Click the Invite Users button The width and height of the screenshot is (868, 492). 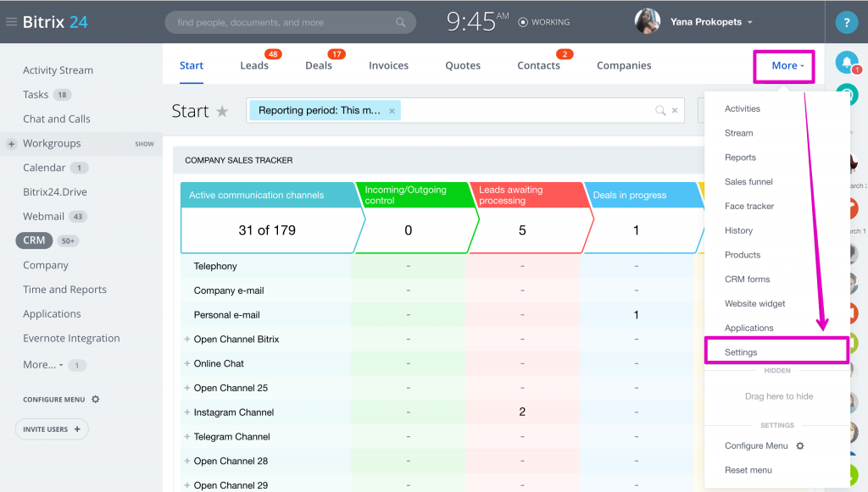pyautogui.click(x=52, y=429)
